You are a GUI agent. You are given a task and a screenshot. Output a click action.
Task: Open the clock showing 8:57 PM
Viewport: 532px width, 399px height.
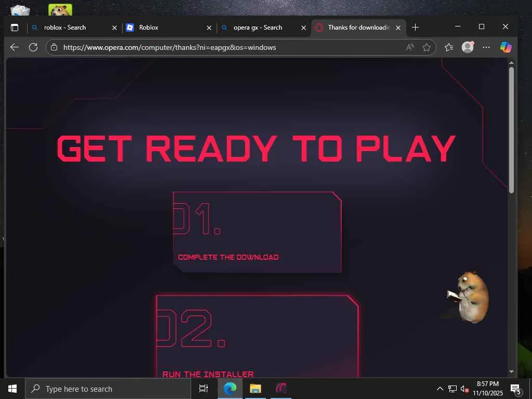(488, 389)
